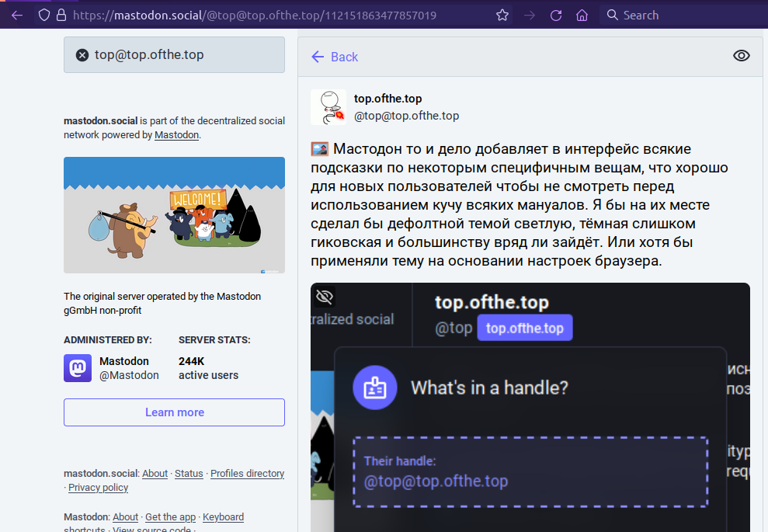This screenshot has height=532, width=768.
Task: Click the Welcome mascot banner image
Action: coord(174,215)
